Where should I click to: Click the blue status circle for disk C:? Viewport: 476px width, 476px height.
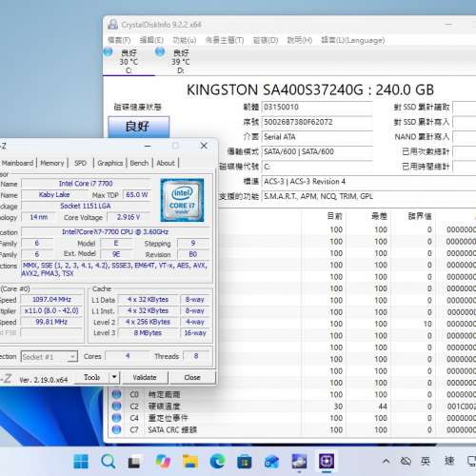click(108, 51)
